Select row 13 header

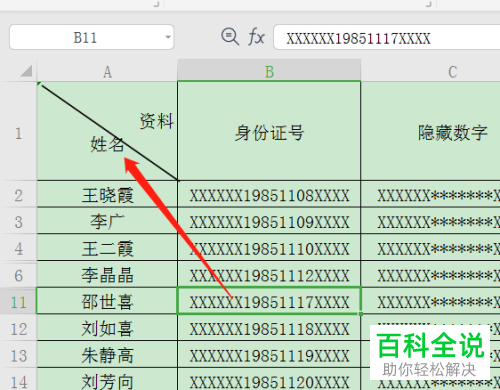click(x=18, y=355)
